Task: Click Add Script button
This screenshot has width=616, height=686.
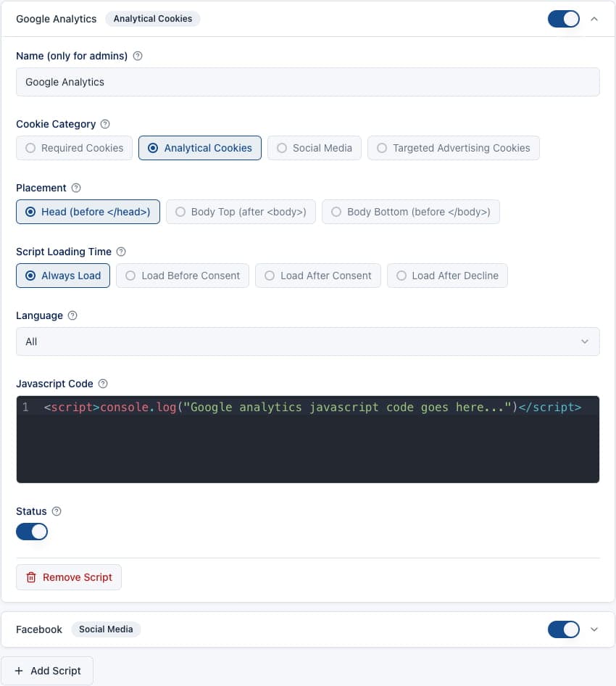Action: [47, 671]
